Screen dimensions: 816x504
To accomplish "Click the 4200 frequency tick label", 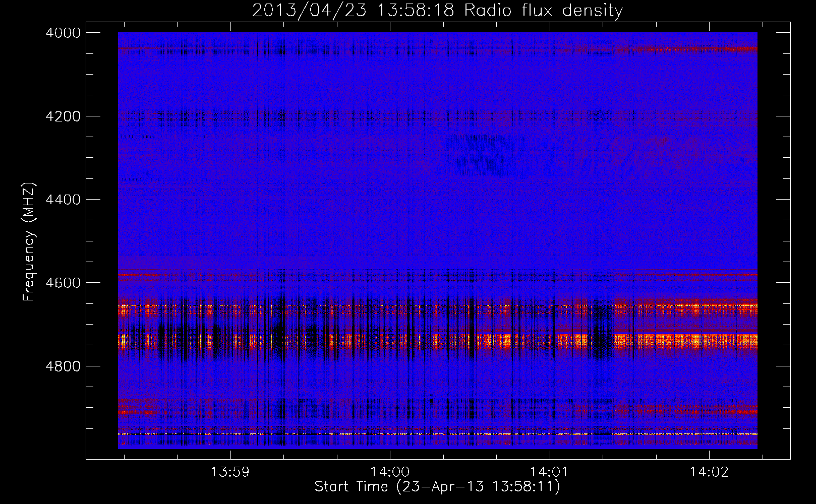I will coord(63,116).
